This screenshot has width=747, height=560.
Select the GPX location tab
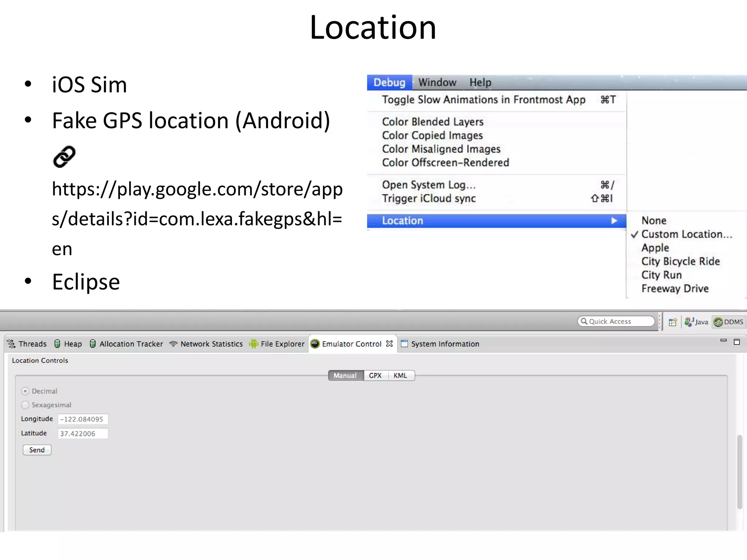pyautogui.click(x=375, y=376)
